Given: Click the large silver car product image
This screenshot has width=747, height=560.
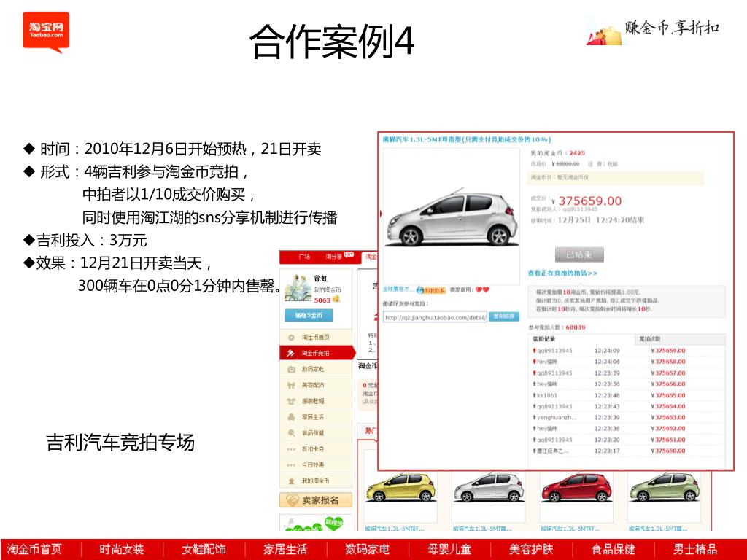Looking at the screenshot, I should click(x=451, y=217).
